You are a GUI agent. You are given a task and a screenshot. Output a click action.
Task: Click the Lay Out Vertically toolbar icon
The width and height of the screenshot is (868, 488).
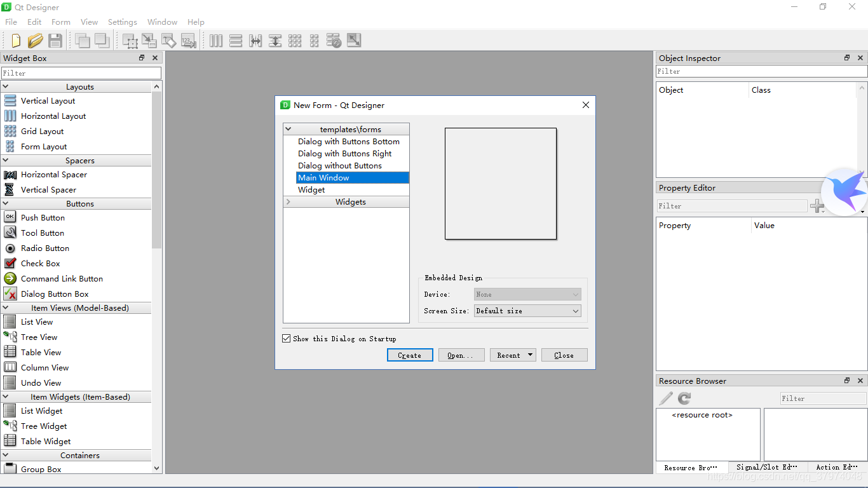coord(236,41)
